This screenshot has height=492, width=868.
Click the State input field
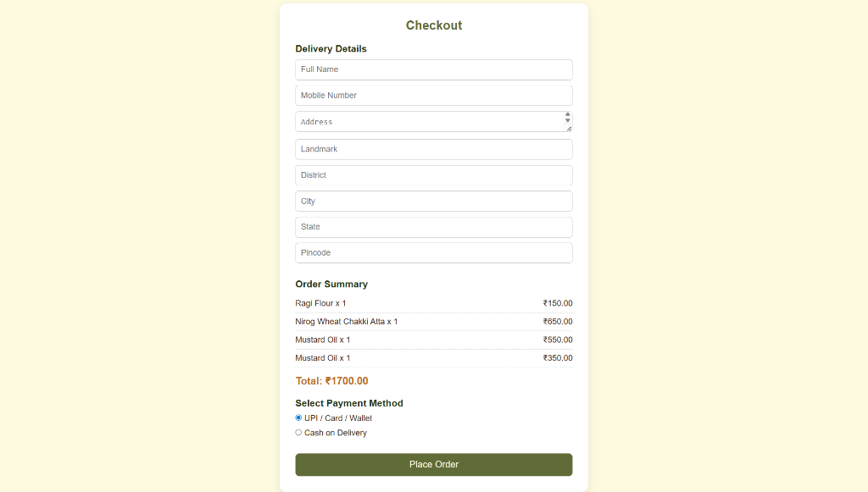pos(433,227)
